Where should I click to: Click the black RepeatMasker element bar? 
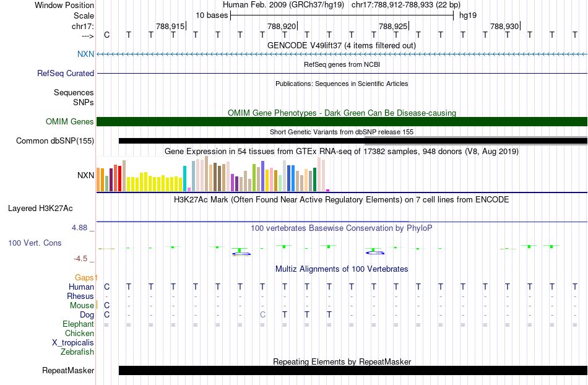pyautogui.click(x=353, y=370)
